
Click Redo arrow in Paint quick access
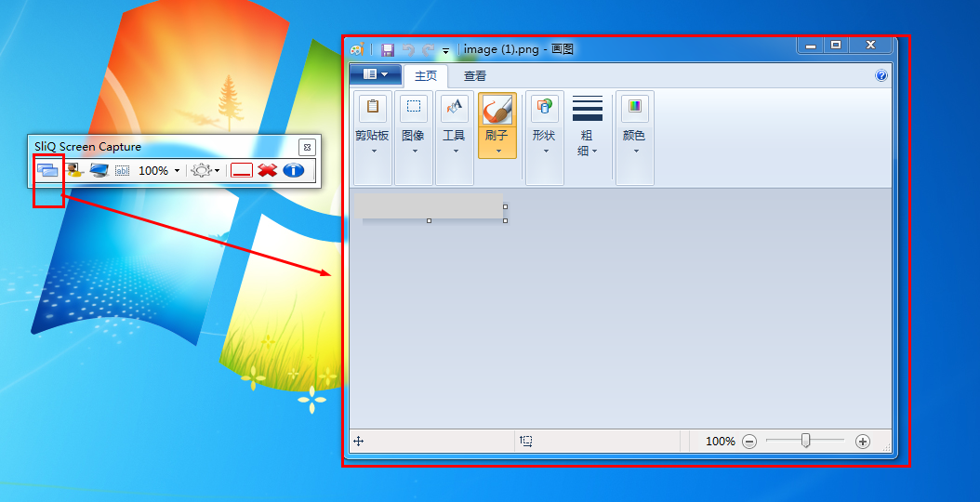(x=428, y=50)
